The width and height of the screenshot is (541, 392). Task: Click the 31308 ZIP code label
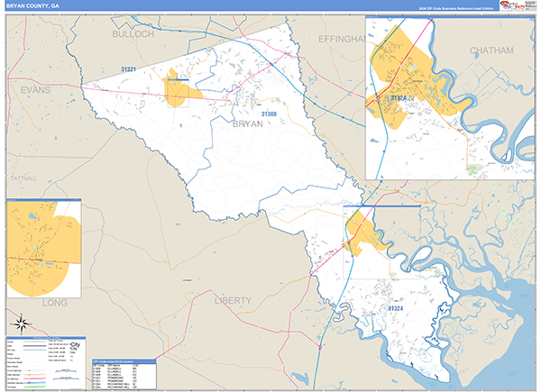point(269,114)
